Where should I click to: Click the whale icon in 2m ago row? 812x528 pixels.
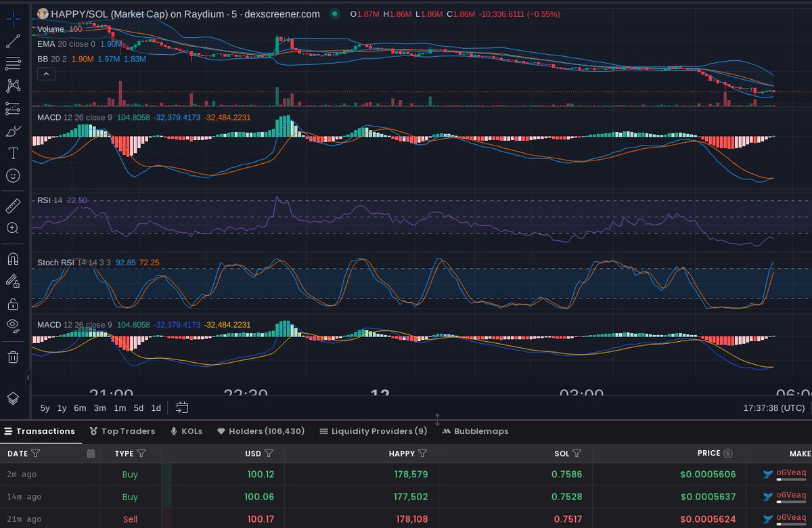coord(768,475)
